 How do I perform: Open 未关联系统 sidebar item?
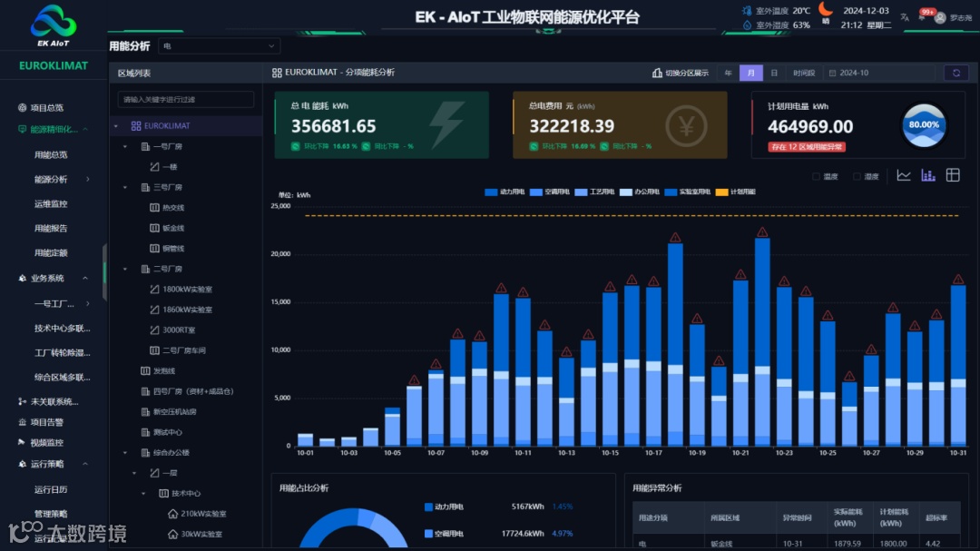[48, 401]
